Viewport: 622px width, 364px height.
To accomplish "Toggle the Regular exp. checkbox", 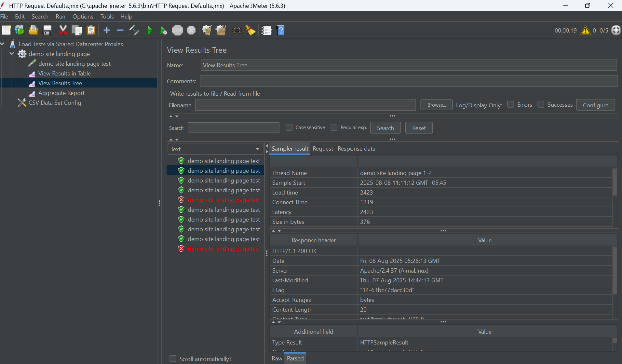I will coord(334,128).
